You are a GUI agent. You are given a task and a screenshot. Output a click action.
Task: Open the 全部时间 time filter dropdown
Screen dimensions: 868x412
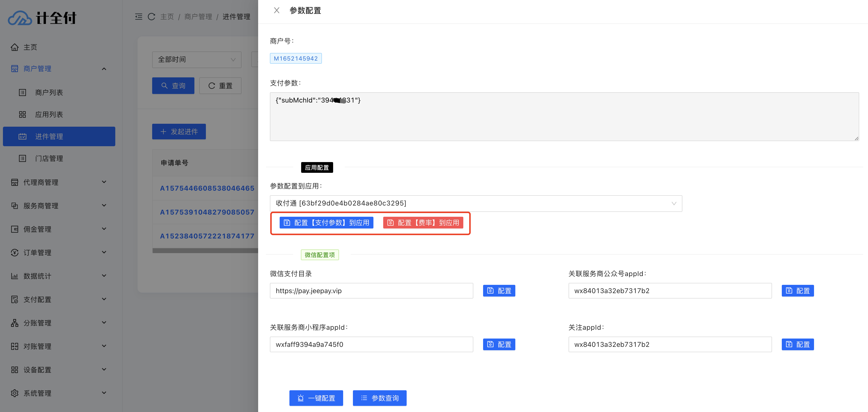(196, 60)
